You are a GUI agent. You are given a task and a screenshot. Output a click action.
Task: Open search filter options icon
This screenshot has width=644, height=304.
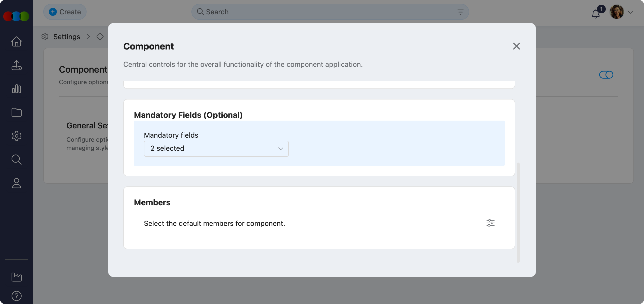click(x=460, y=12)
